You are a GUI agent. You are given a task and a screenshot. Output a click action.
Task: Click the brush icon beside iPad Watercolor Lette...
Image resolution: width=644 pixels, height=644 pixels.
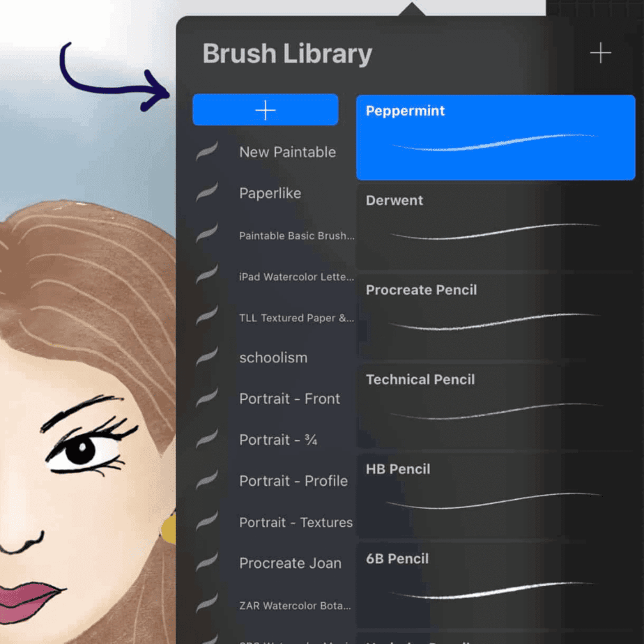(207, 275)
